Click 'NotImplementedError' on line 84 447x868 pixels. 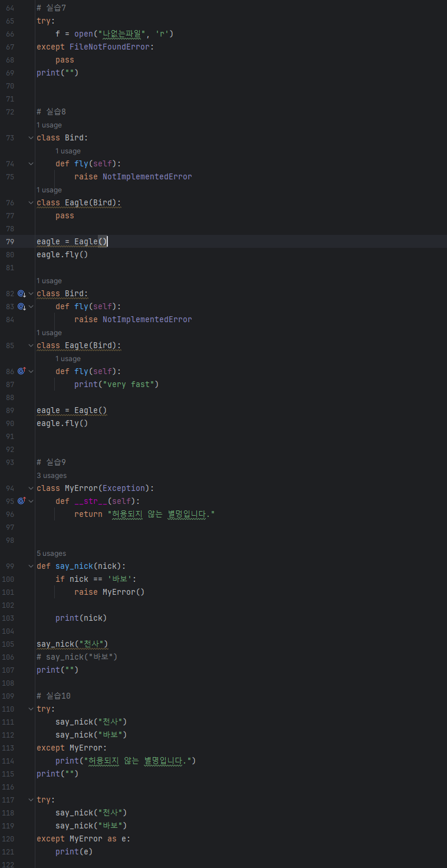[147, 319]
